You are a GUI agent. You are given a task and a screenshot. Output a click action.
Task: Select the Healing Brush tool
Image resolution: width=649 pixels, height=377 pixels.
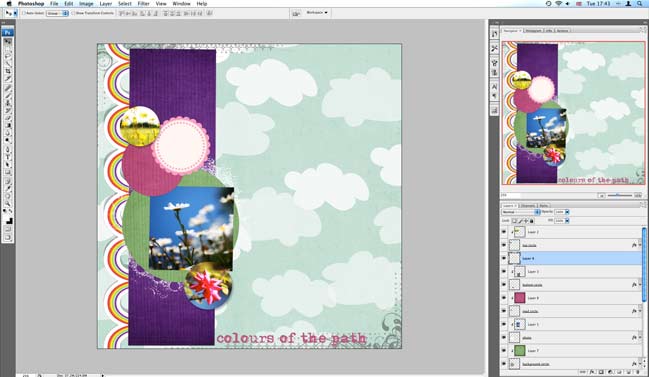[8, 88]
